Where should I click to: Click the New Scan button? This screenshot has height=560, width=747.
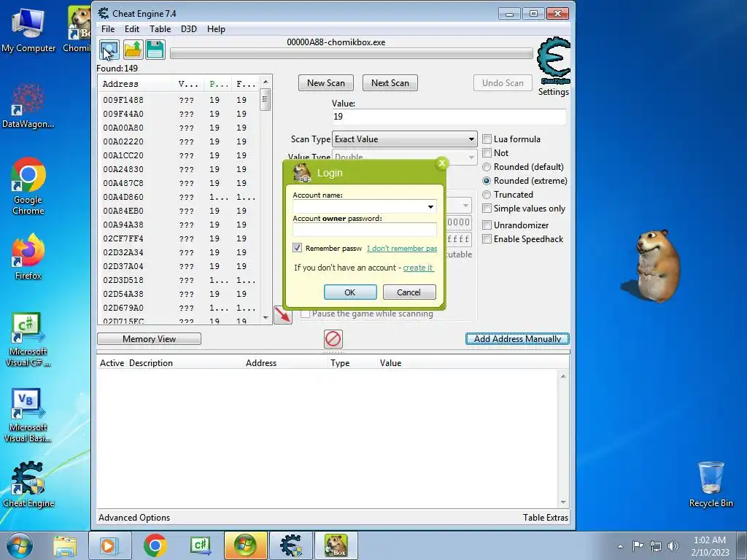326,83
